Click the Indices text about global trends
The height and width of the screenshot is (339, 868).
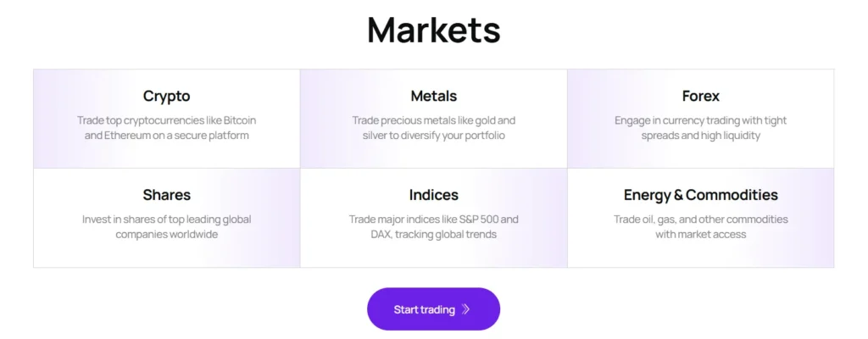(x=433, y=226)
